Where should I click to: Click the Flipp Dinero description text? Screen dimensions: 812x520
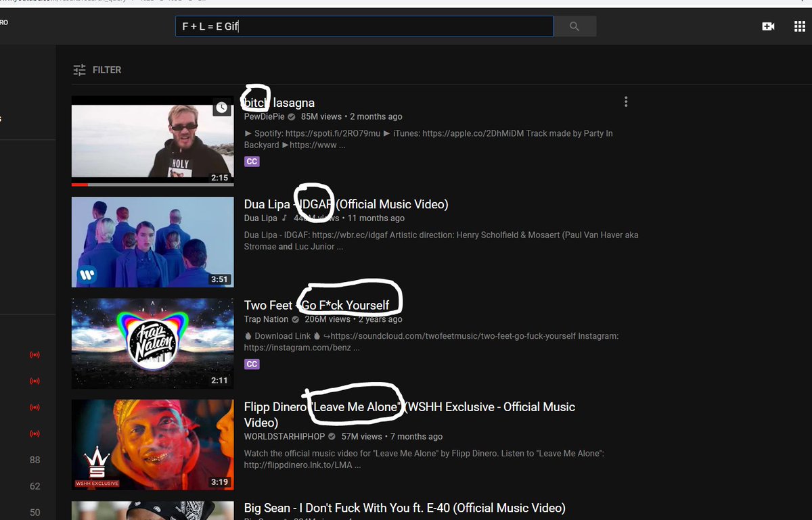pos(424,459)
